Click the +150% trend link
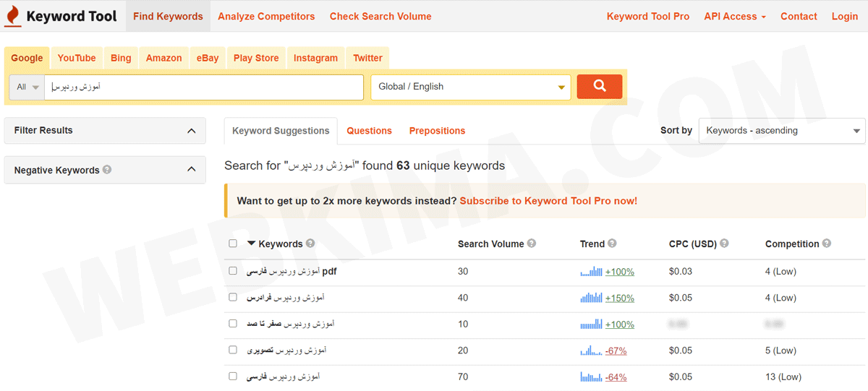 (x=620, y=298)
